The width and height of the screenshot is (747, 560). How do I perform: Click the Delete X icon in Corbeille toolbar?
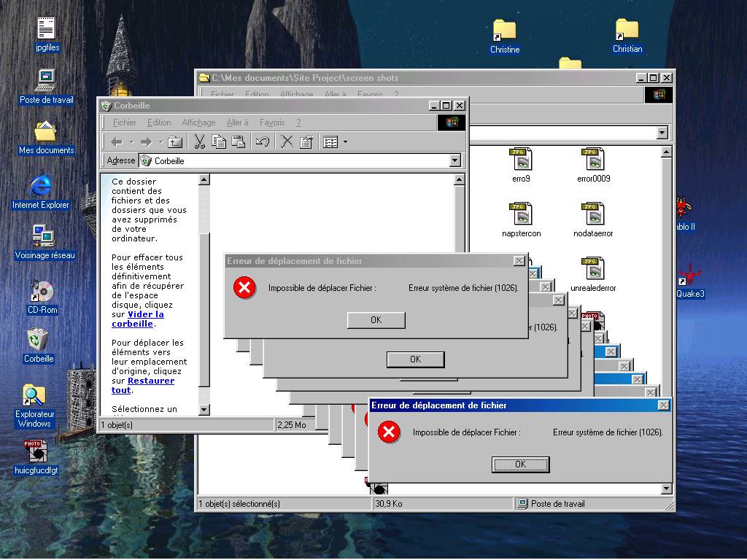287,142
